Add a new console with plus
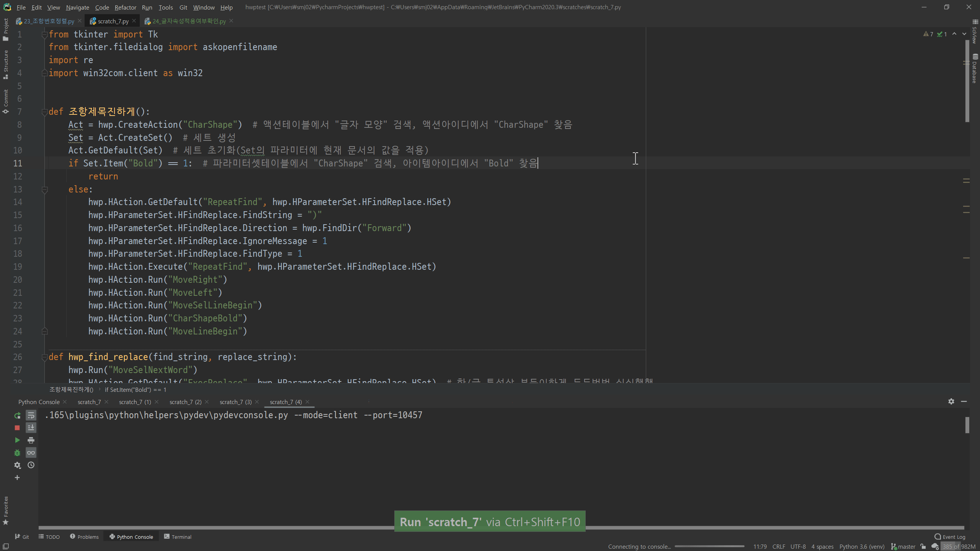This screenshot has width=980, height=551. click(x=17, y=478)
